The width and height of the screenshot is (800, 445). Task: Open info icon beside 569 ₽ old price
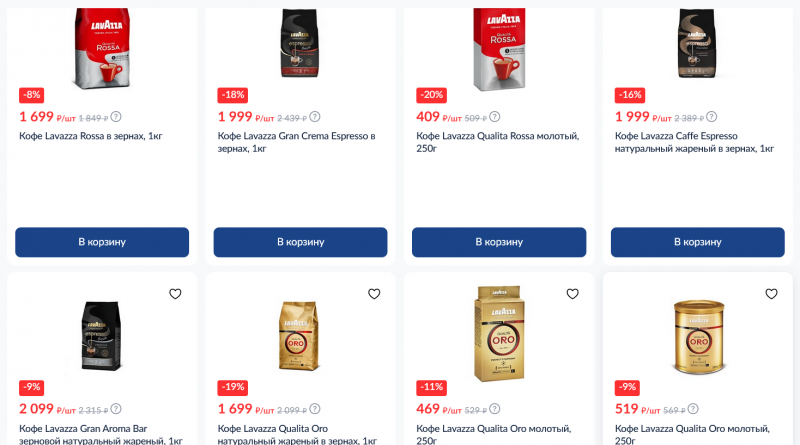click(x=693, y=409)
